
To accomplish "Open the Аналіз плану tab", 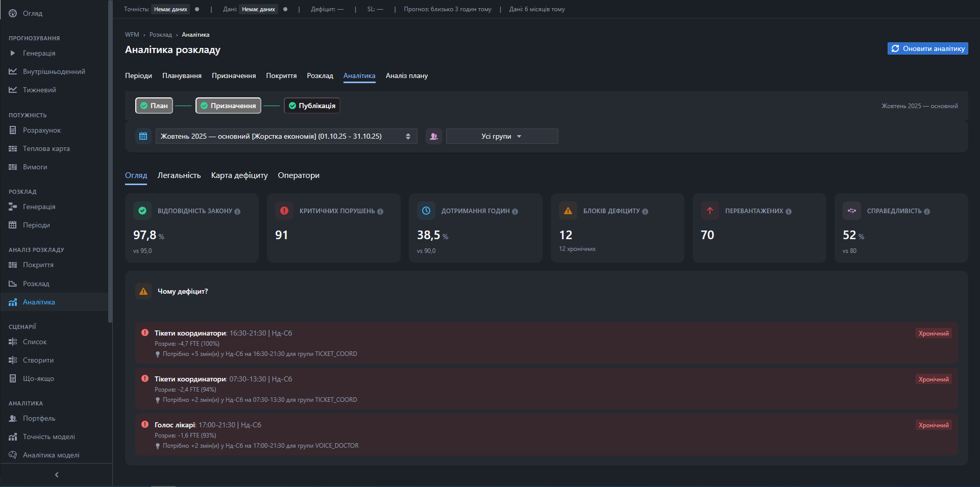I will 406,76.
